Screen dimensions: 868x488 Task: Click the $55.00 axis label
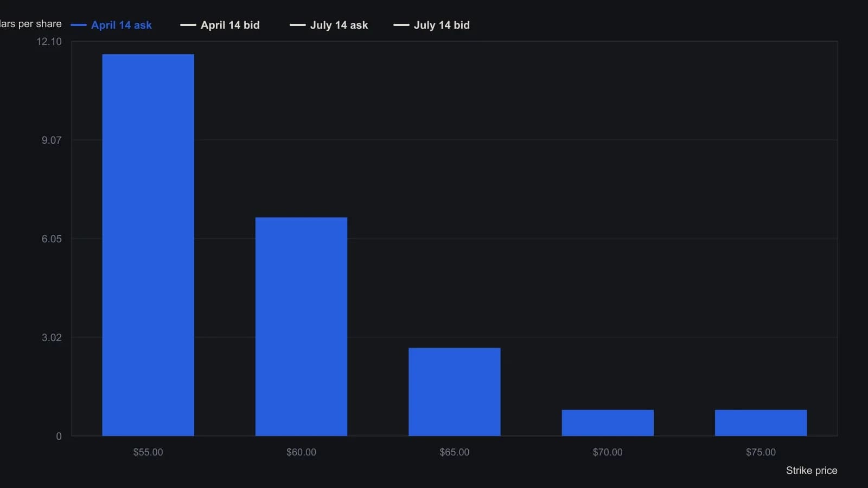click(x=148, y=452)
